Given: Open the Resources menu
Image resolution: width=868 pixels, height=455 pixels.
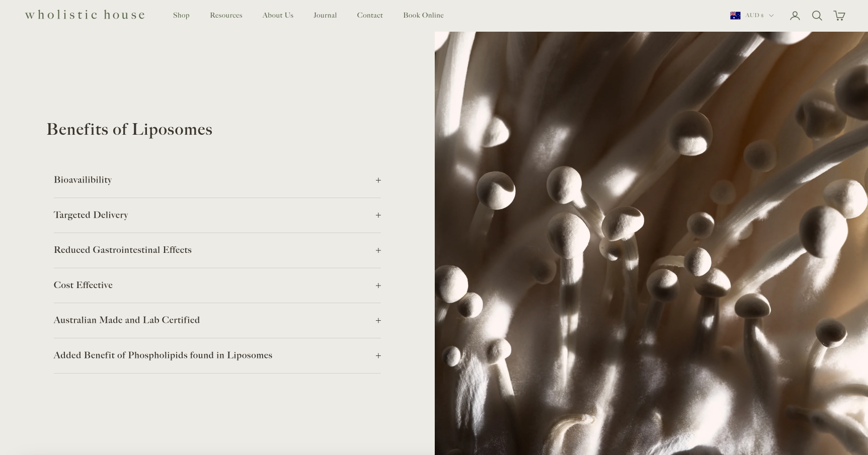Looking at the screenshot, I should tap(226, 16).
